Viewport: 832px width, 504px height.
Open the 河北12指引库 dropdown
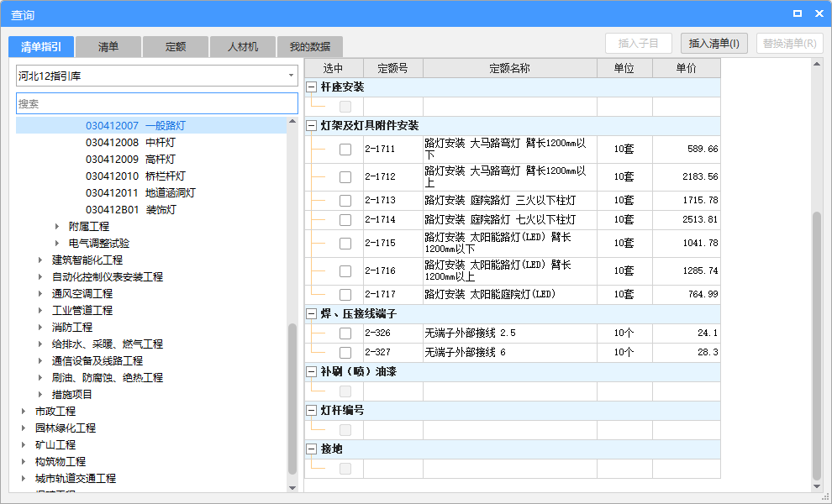click(x=157, y=76)
